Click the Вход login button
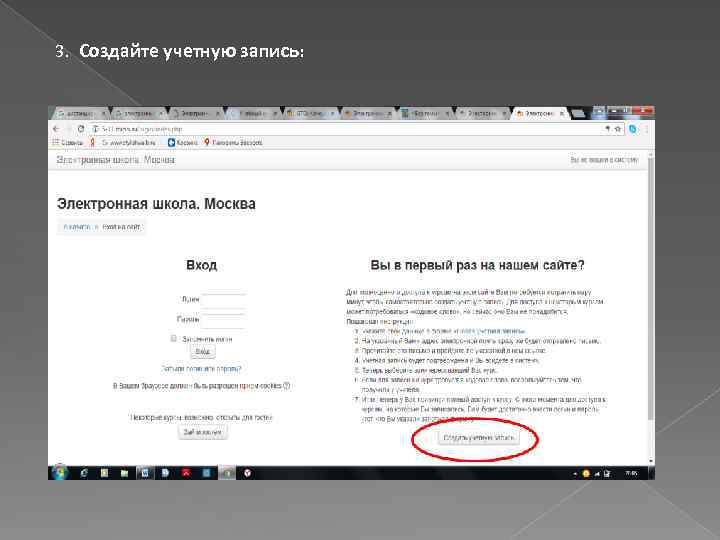Viewport: 720px width, 540px height. (202, 351)
